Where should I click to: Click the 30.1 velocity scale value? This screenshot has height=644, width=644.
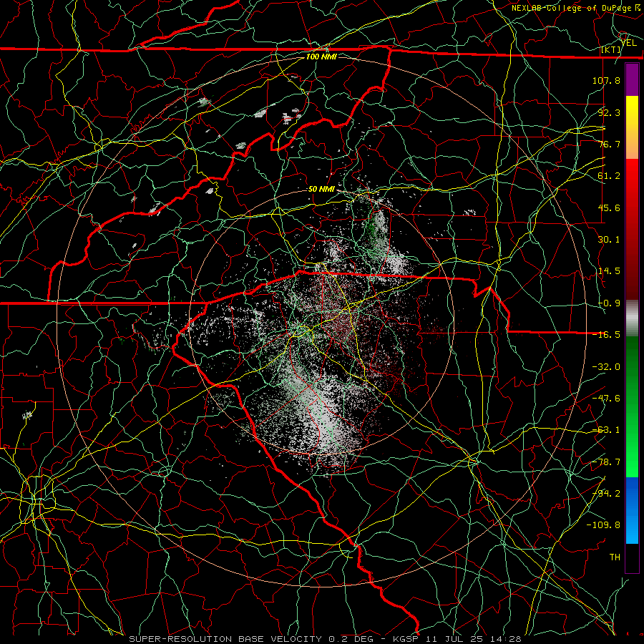(609, 240)
